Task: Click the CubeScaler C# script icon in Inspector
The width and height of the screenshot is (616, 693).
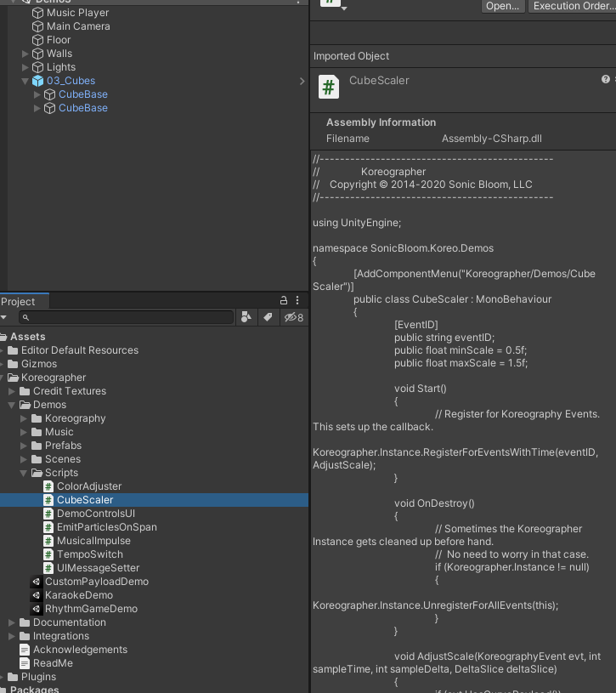Action: click(x=329, y=87)
